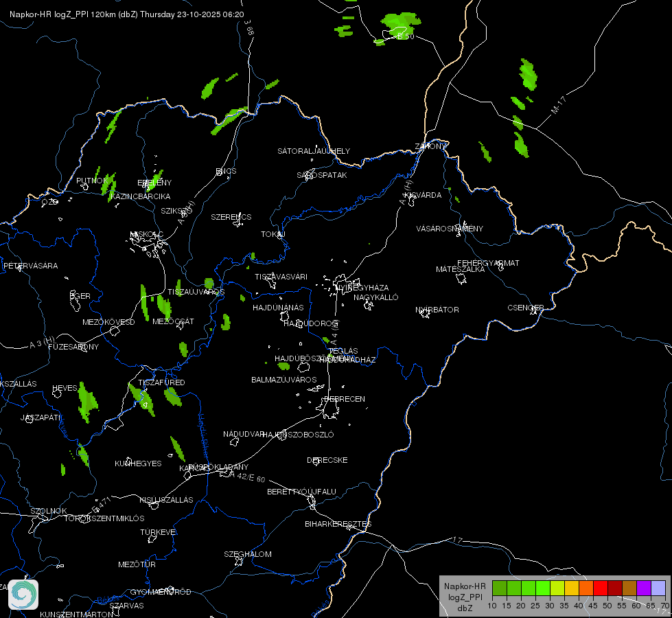
Task: Select the FEHÉRGYARMAT label
Action: click(x=488, y=263)
